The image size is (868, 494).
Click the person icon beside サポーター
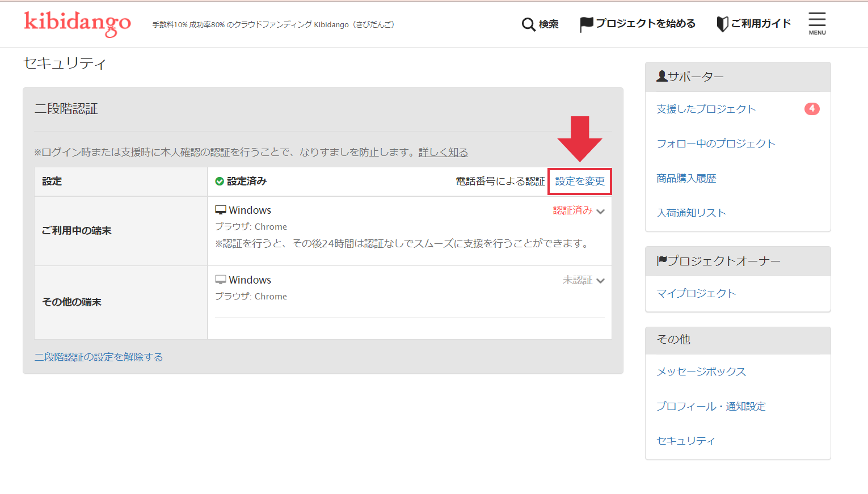pos(661,76)
